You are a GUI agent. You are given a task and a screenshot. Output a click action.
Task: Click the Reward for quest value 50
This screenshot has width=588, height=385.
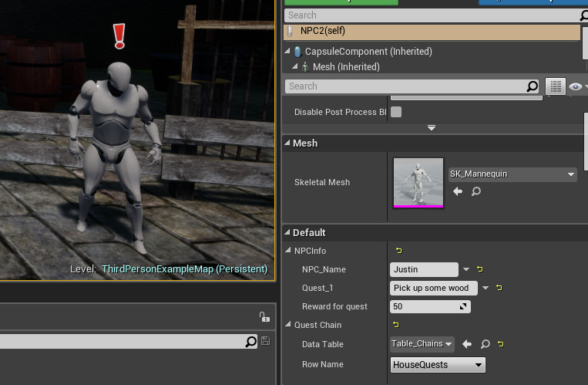(x=430, y=306)
